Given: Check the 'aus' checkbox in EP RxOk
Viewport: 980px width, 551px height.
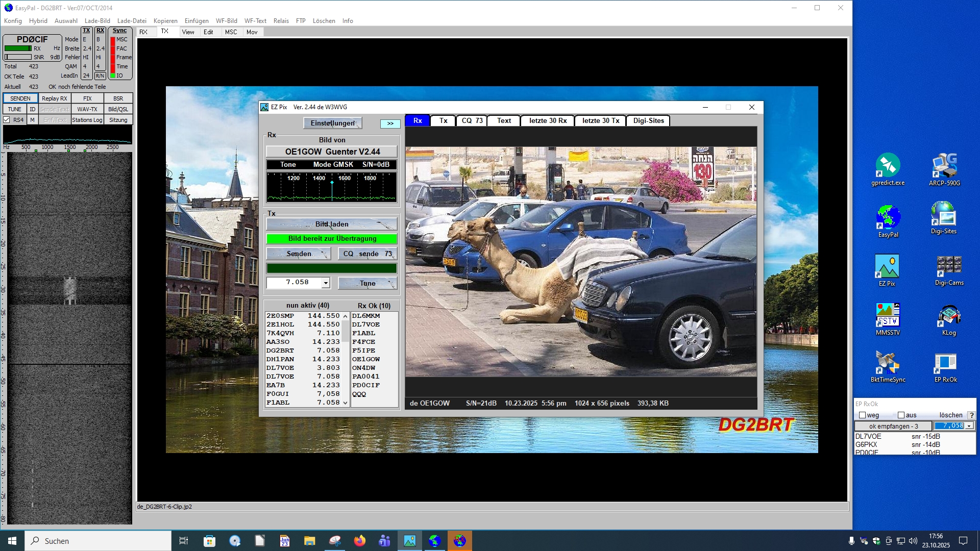Looking at the screenshot, I should coord(901,415).
